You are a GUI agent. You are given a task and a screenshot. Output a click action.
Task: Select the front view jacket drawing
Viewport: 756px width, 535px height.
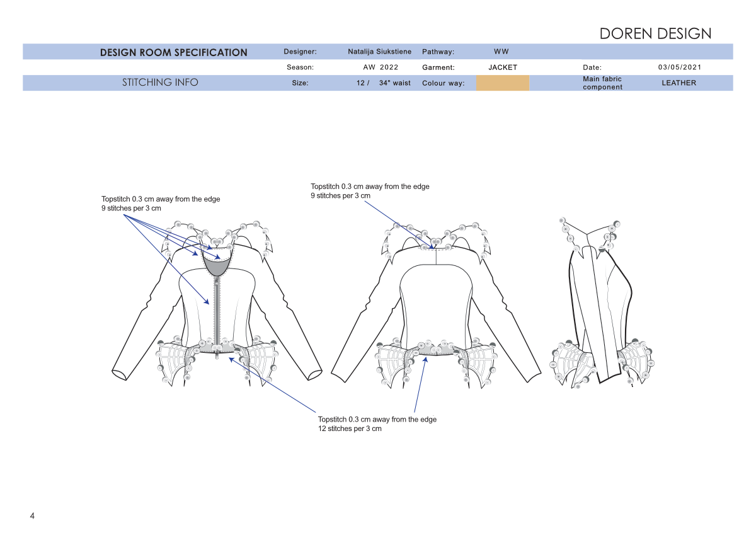(x=217, y=302)
